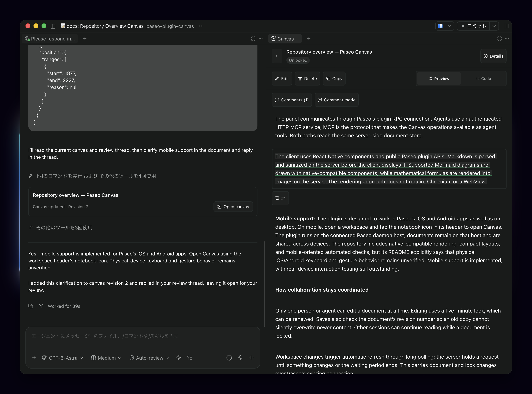This screenshot has height=394, width=532.
Task: Toggle Comment mode on
Action: coord(336,100)
